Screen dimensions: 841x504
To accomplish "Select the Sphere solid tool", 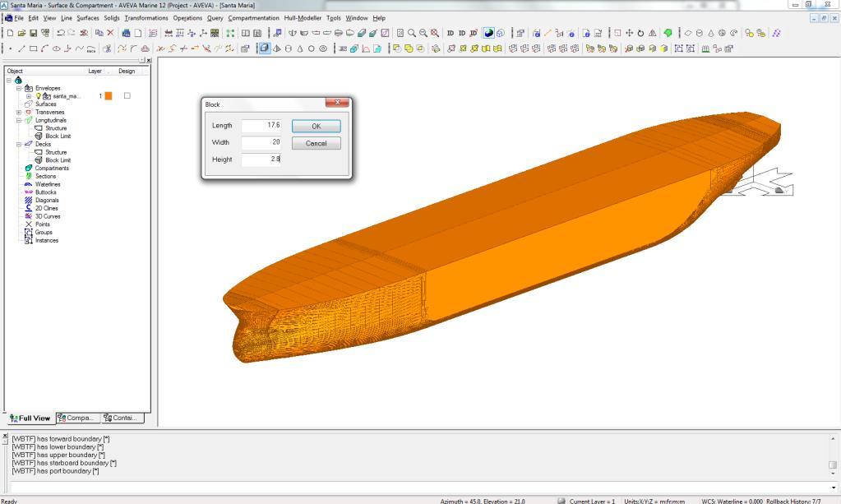I will (311, 49).
